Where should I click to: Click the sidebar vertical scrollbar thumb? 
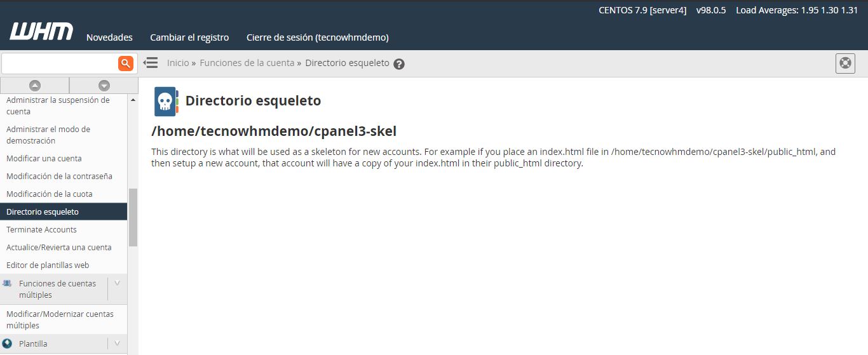pyautogui.click(x=133, y=217)
